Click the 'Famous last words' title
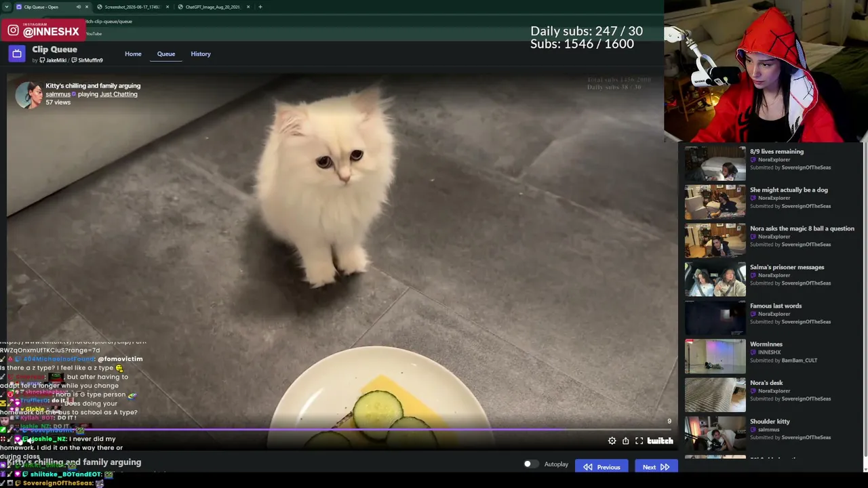The image size is (868, 488). 776,306
